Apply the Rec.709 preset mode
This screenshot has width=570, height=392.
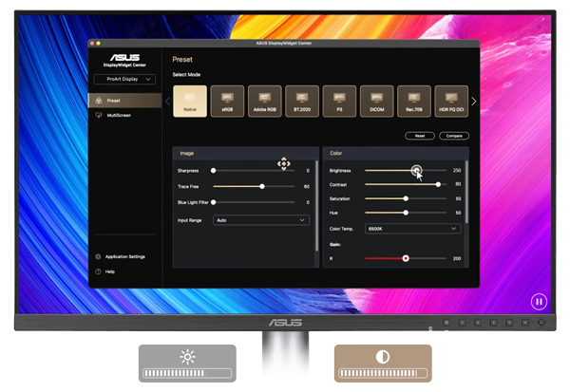(x=414, y=102)
